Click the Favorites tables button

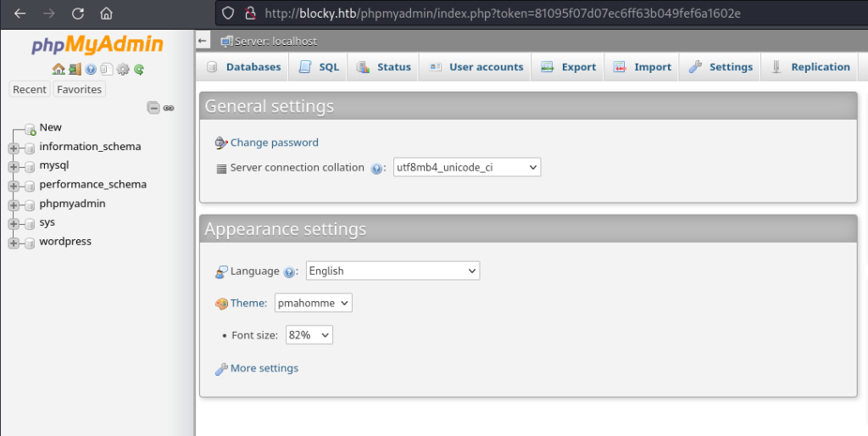79,89
